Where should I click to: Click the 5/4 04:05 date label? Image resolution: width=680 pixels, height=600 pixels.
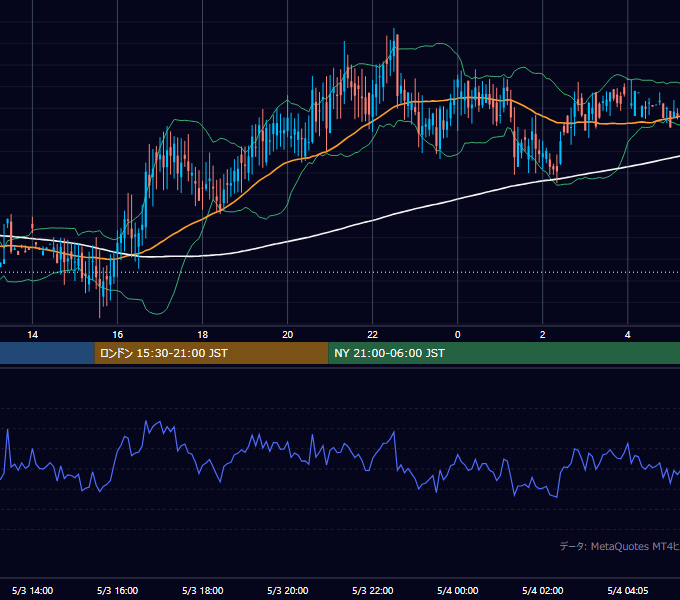tap(628, 590)
